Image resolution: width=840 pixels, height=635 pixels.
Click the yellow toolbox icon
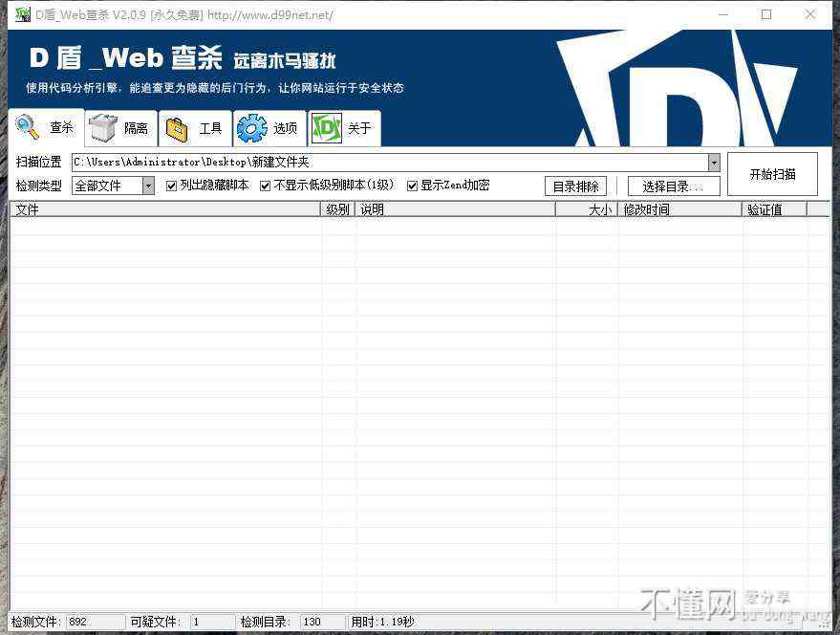click(x=178, y=129)
